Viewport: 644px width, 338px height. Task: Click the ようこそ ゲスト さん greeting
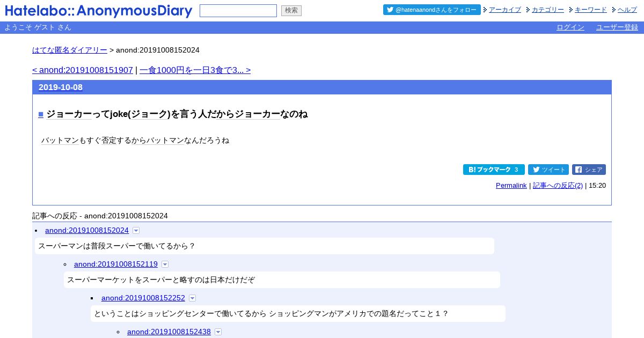pos(38,27)
